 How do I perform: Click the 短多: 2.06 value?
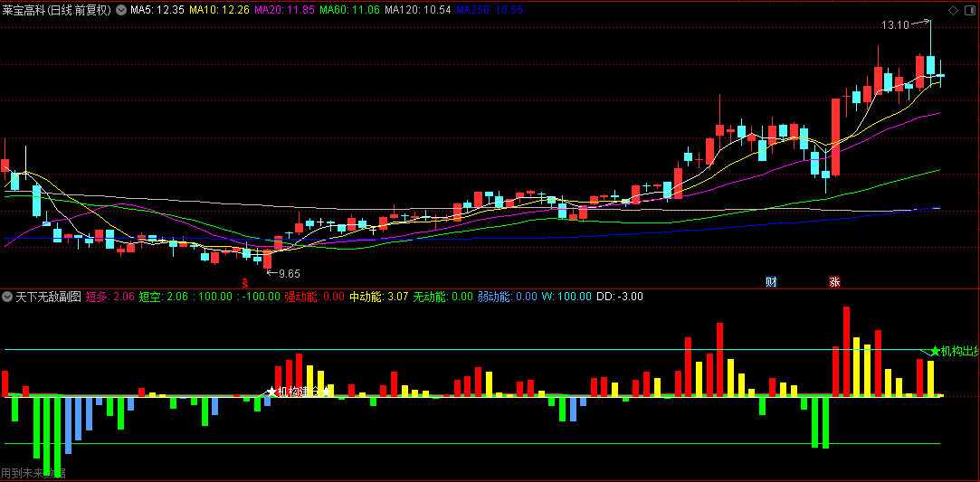(110, 297)
